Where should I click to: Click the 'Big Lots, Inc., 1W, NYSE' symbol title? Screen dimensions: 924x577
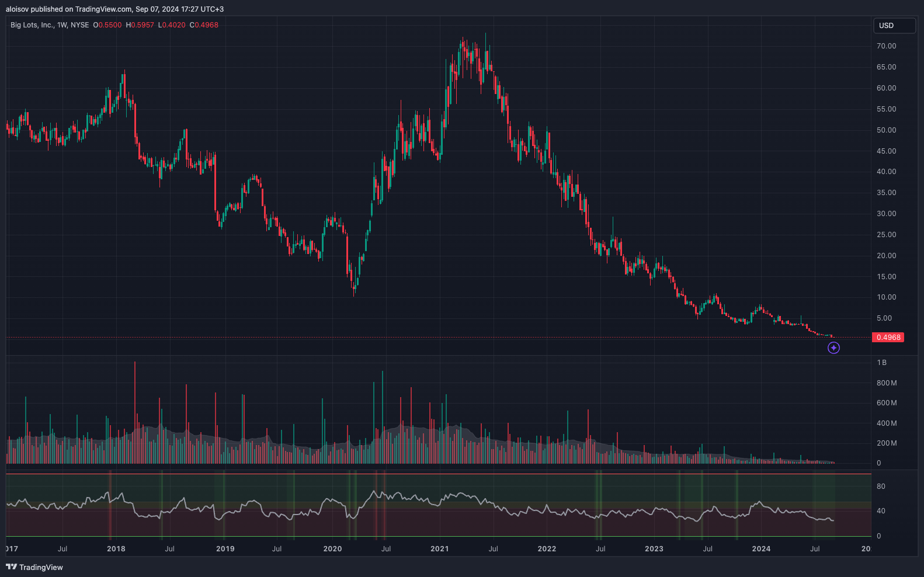click(x=50, y=25)
